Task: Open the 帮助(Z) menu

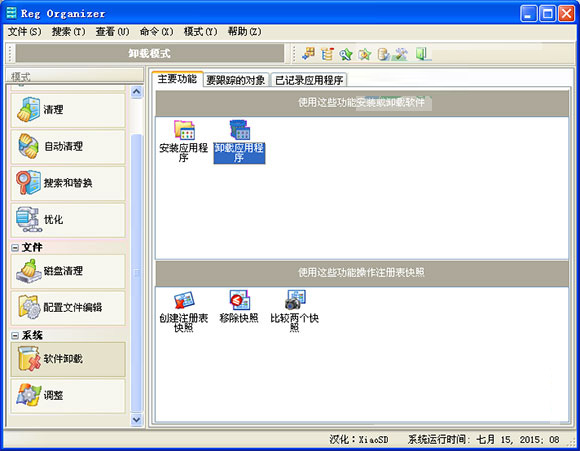Action: (245, 32)
